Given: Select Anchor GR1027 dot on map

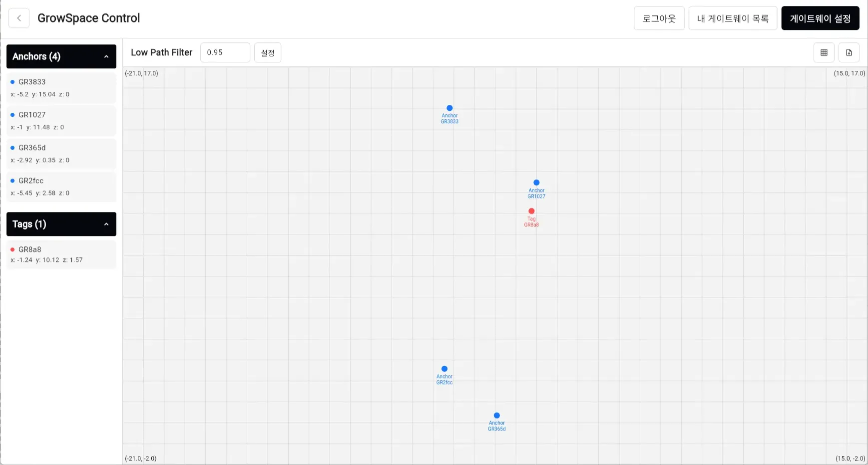Looking at the screenshot, I should click(536, 183).
